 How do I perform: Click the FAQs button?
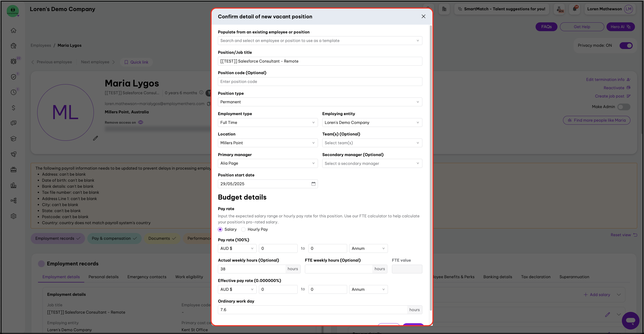(x=546, y=27)
